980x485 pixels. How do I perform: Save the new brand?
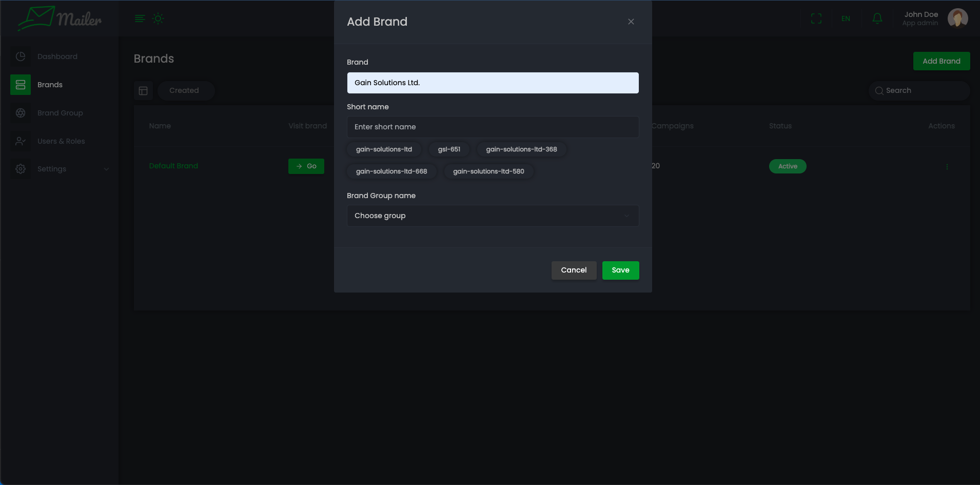point(620,270)
